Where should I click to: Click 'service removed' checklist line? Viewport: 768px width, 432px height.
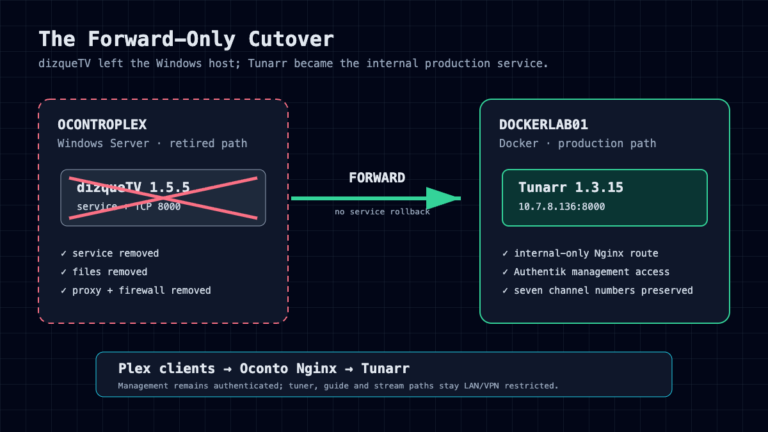(116, 253)
